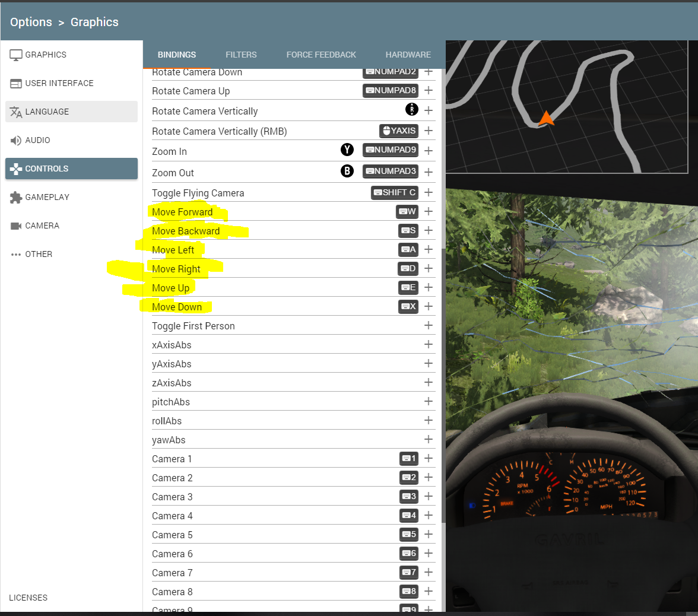Add binding for Rotate Camera Up
The image size is (698, 616).
point(429,90)
